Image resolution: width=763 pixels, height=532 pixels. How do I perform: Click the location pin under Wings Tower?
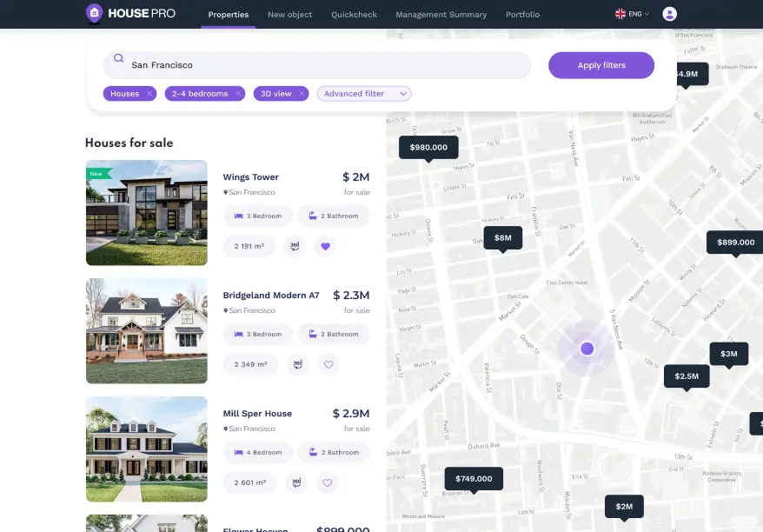point(225,192)
